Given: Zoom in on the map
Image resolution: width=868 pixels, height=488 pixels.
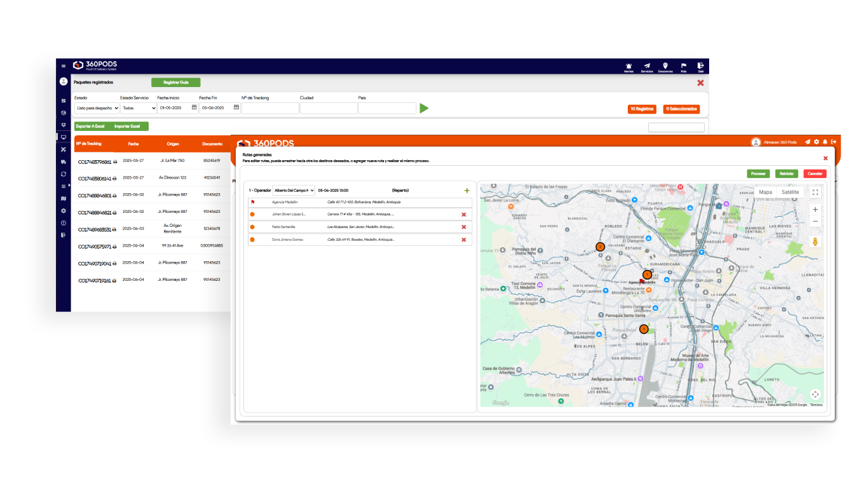Looking at the screenshot, I should tap(816, 210).
